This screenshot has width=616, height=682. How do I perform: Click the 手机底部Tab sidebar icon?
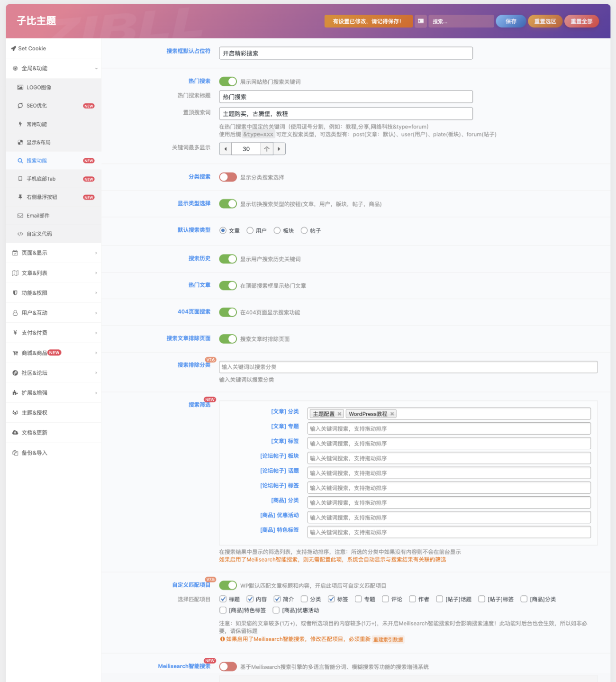19,179
